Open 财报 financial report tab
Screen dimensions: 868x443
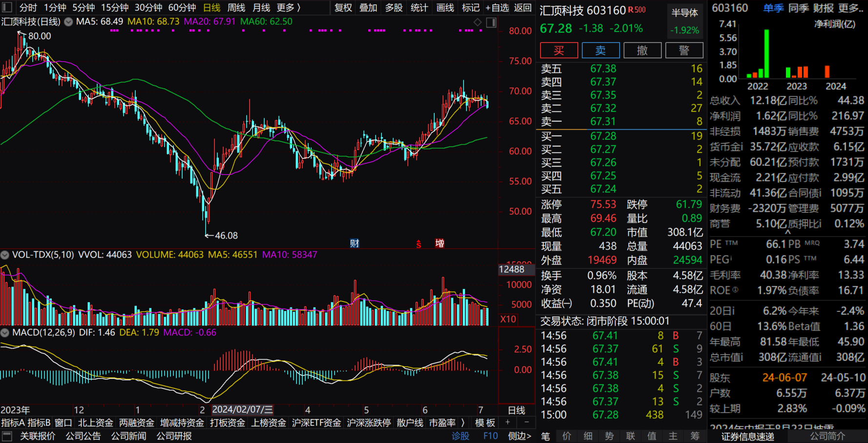click(x=824, y=8)
